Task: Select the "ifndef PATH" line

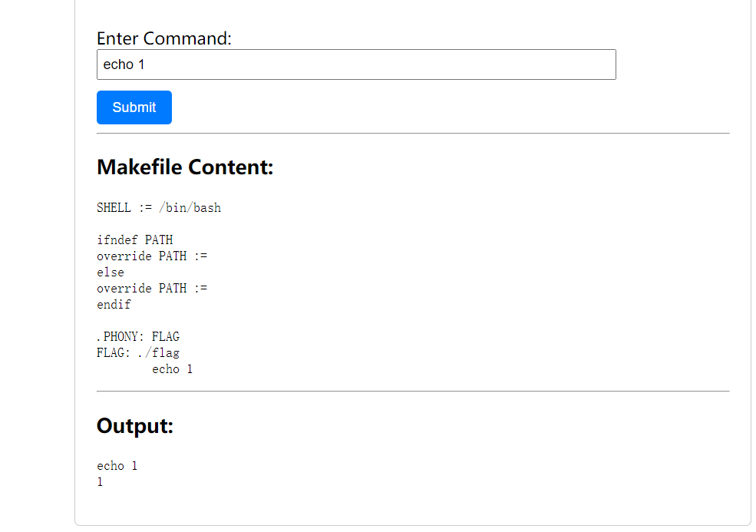Action: pos(135,240)
